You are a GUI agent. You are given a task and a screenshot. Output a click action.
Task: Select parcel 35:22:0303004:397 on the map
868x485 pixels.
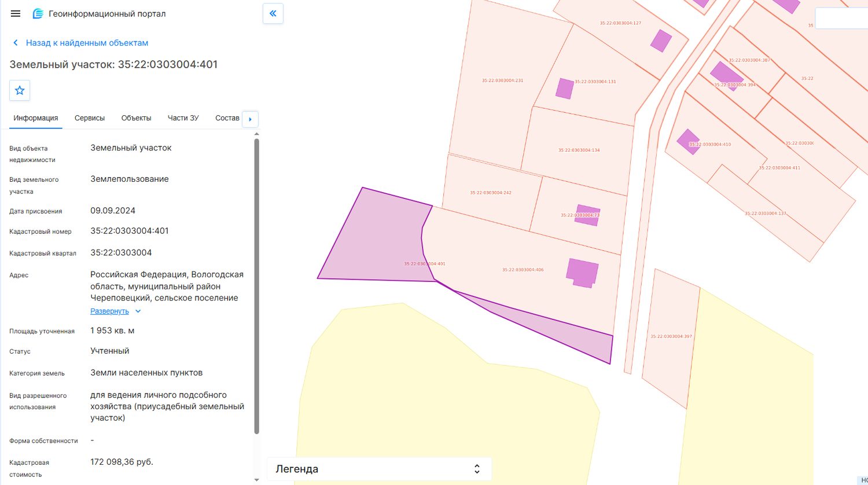tap(671, 336)
